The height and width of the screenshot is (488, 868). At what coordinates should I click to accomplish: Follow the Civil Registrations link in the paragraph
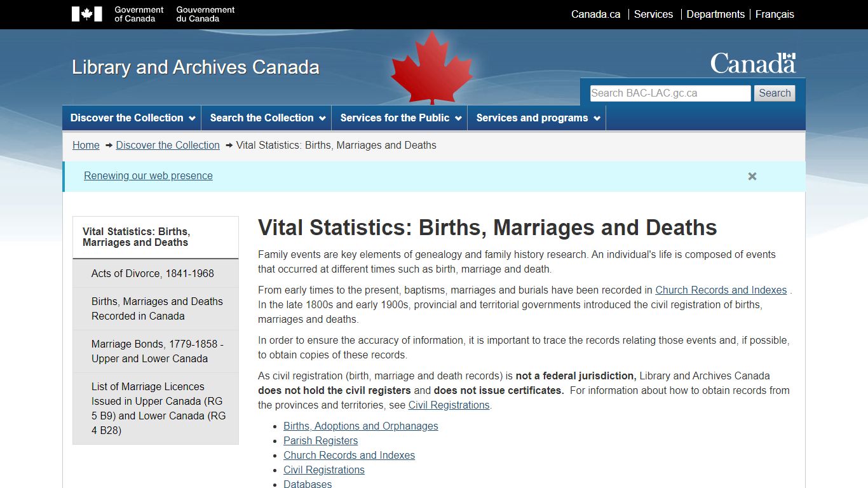[449, 405]
